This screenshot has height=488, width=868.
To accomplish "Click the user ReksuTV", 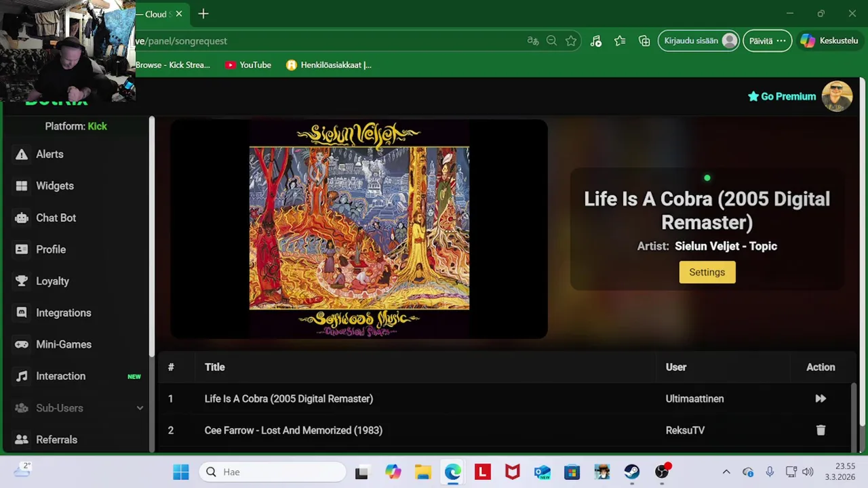I will click(x=685, y=430).
